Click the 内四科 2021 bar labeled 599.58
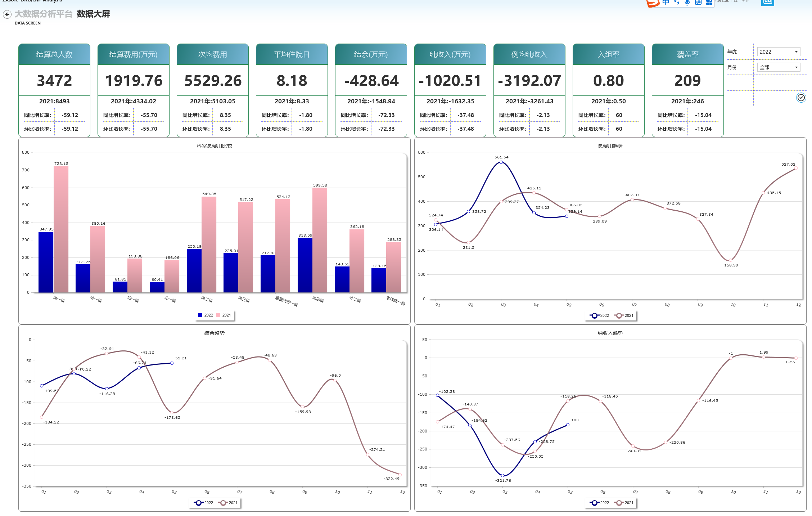 point(320,240)
